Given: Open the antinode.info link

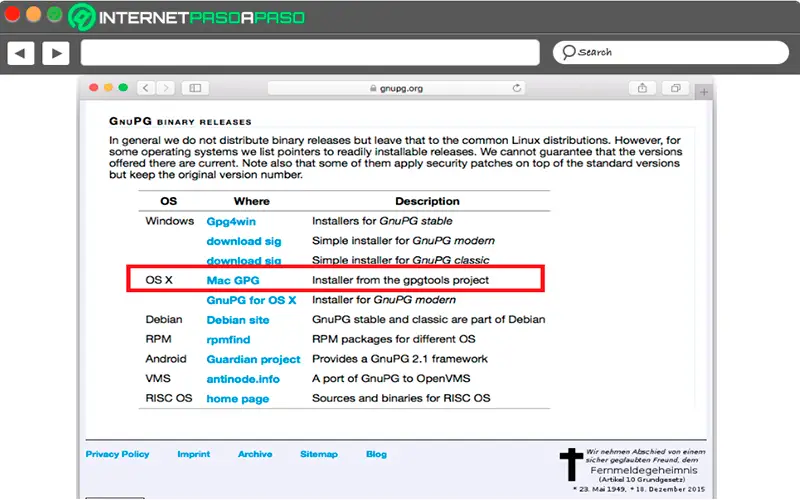Looking at the screenshot, I should tap(243, 379).
